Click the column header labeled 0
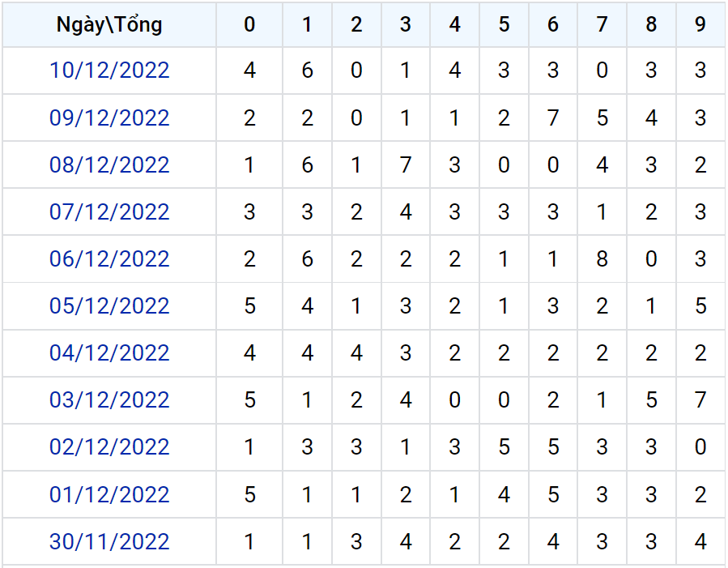 249,25
